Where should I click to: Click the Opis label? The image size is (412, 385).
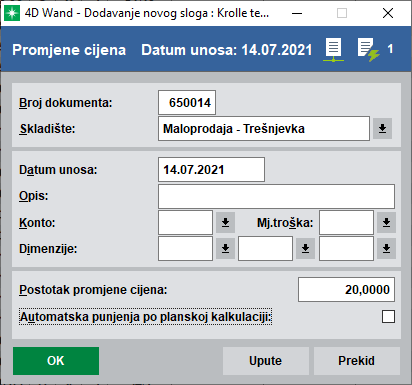(x=34, y=196)
